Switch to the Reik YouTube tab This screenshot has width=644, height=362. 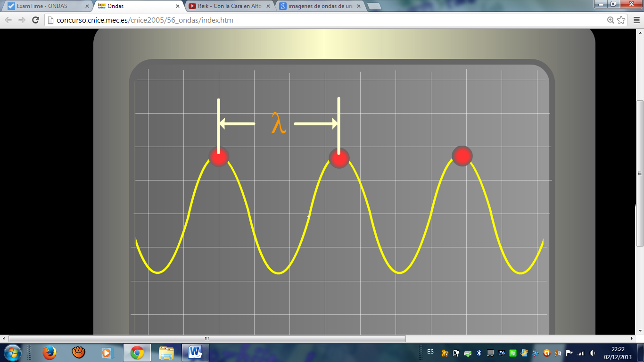tap(228, 6)
